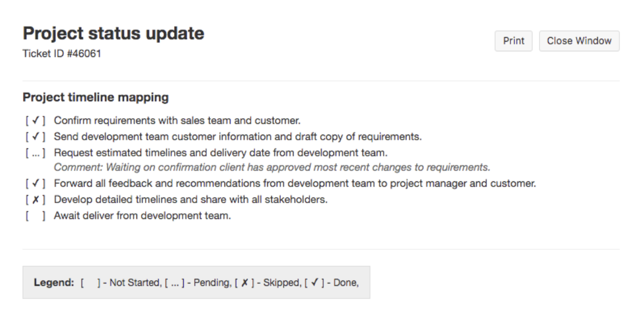This screenshot has width=644, height=324.
Task: Click the Project timeline mapping heading
Action: 96,97
